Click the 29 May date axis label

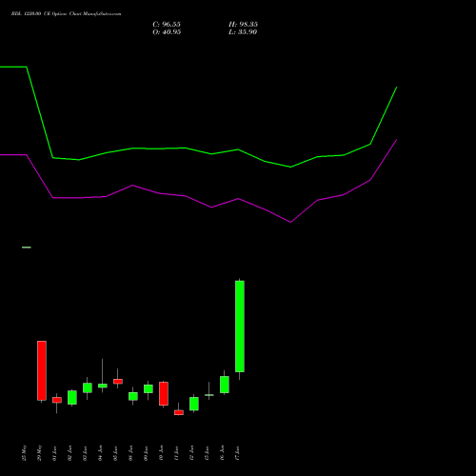coord(40,453)
